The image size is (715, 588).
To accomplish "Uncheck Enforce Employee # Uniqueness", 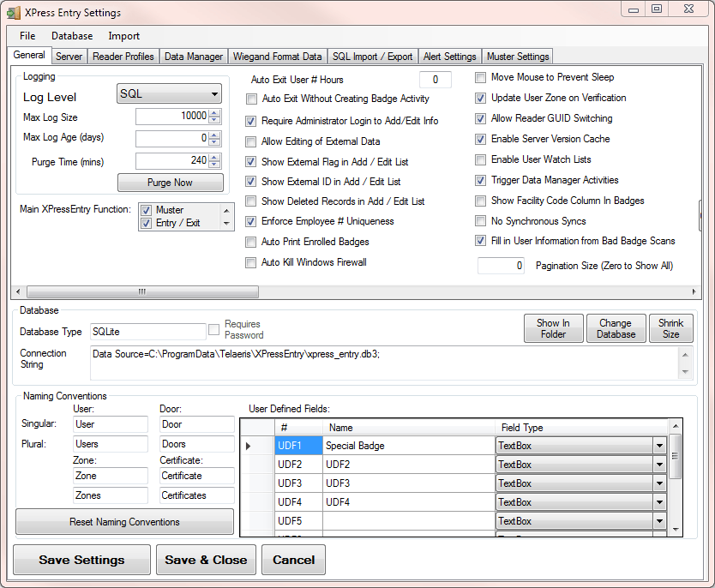I will click(x=251, y=221).
